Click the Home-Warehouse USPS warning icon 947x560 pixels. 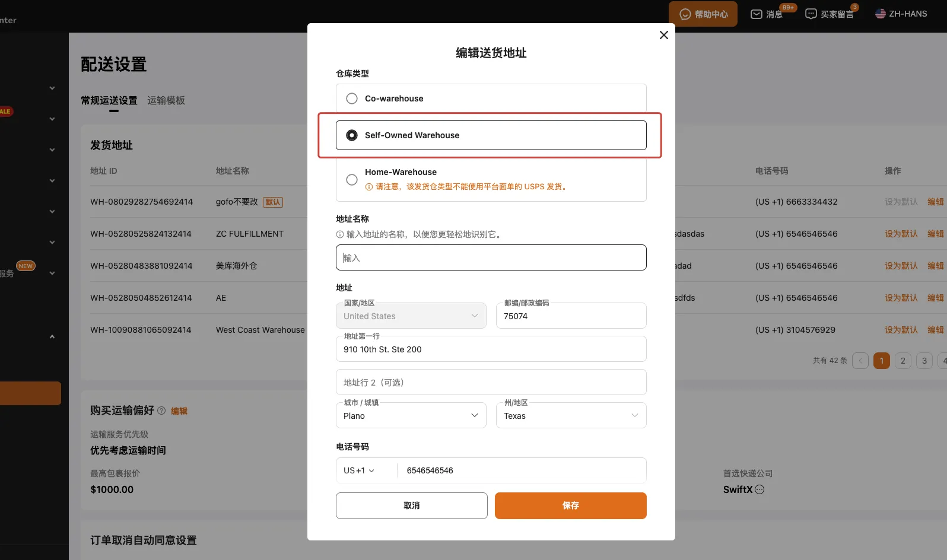pyautogui.click(x=369, y=187)
